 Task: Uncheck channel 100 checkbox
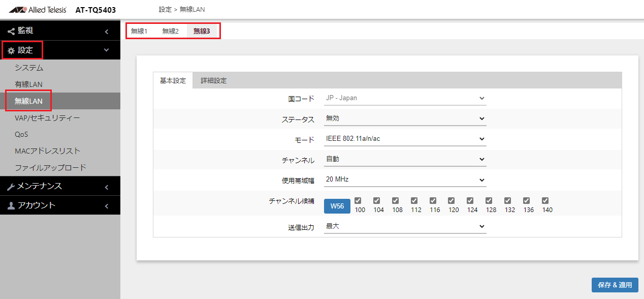[358, 200]
